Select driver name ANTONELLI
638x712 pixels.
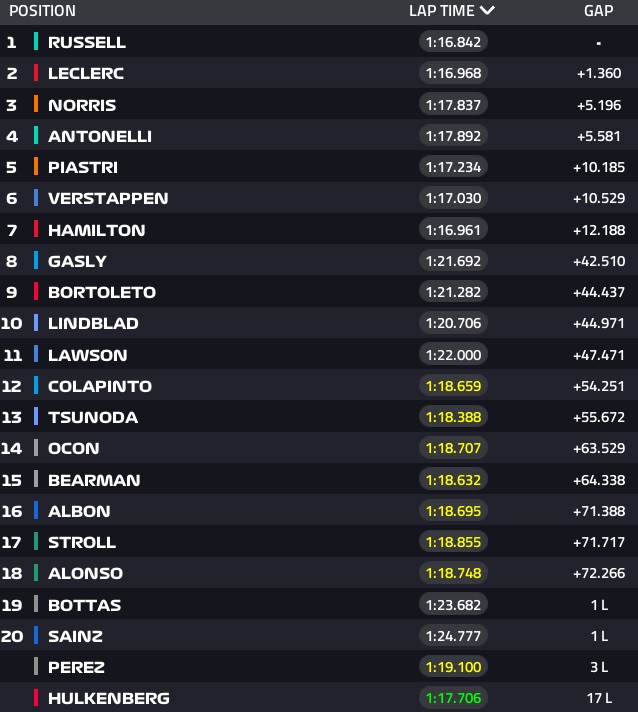coord(100,136)
